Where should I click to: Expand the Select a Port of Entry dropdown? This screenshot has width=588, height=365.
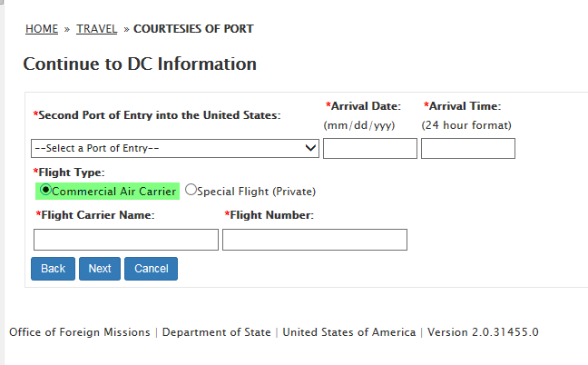(175, 148)
